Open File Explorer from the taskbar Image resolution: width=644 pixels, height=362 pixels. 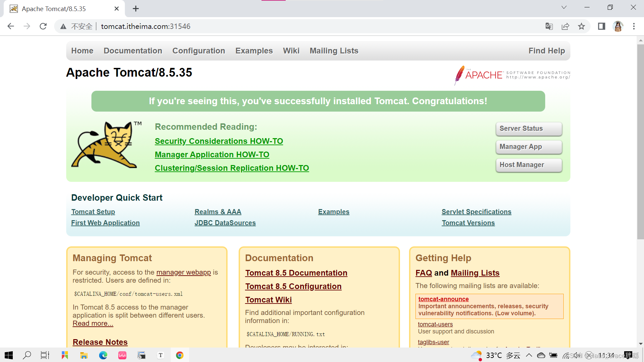(x=84, y=355)
